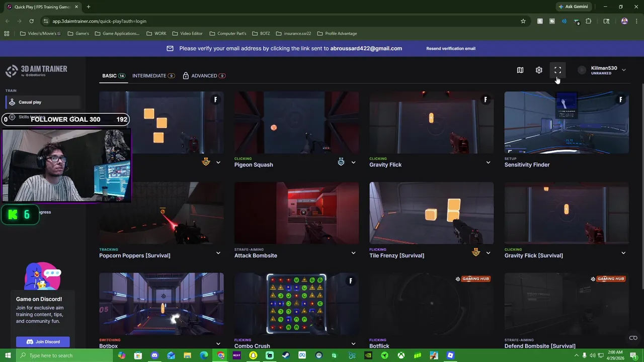Expand the Popcorn Poppers [Survival] chevron

218,253
